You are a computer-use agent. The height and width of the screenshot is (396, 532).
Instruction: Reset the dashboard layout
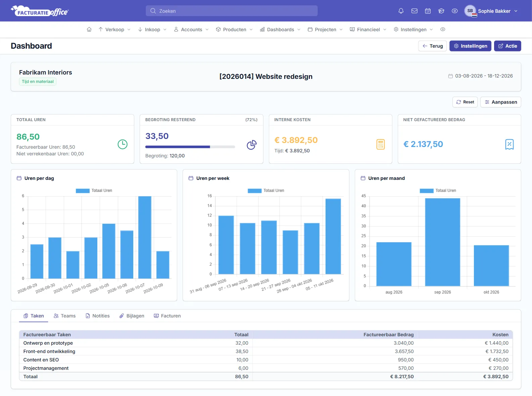[x=465, y=102]
